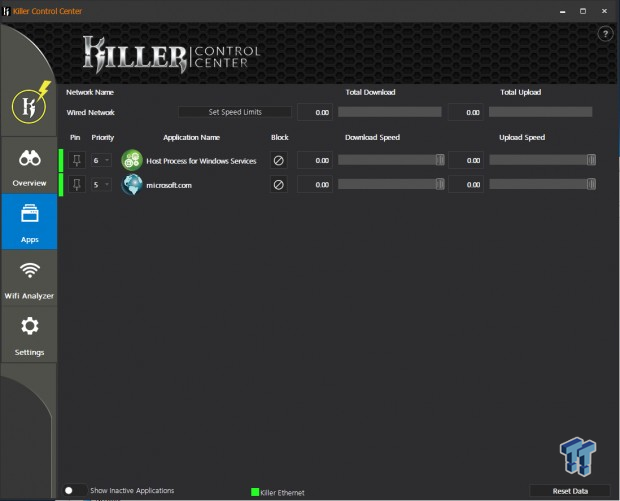Image resolution: width=620 pixels, height=501 pixels.
Task: Click the Host Process gears app icon
Action: click(x=132, y=160)
